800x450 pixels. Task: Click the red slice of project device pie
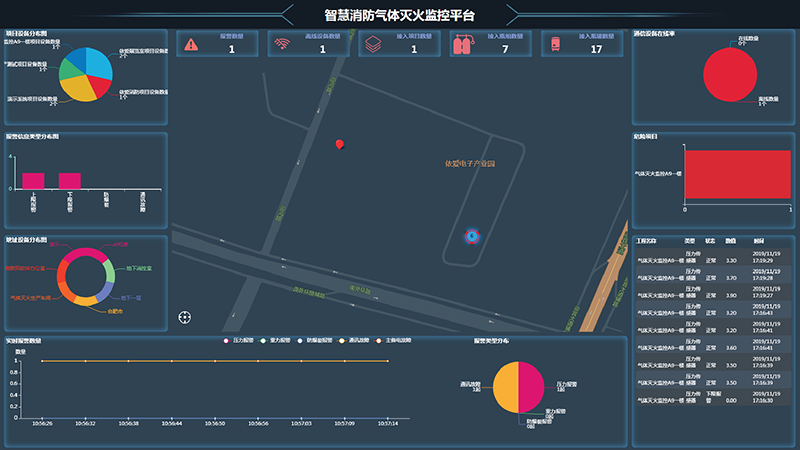101,86
